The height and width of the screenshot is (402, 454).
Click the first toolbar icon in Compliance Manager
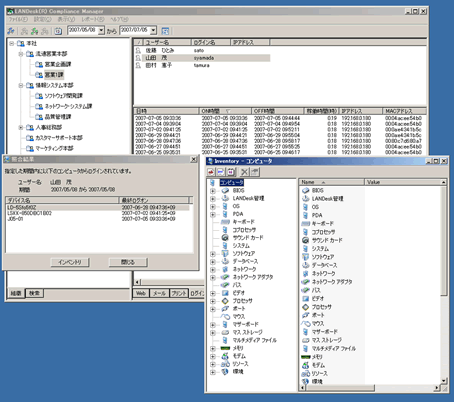pos(11,31)
